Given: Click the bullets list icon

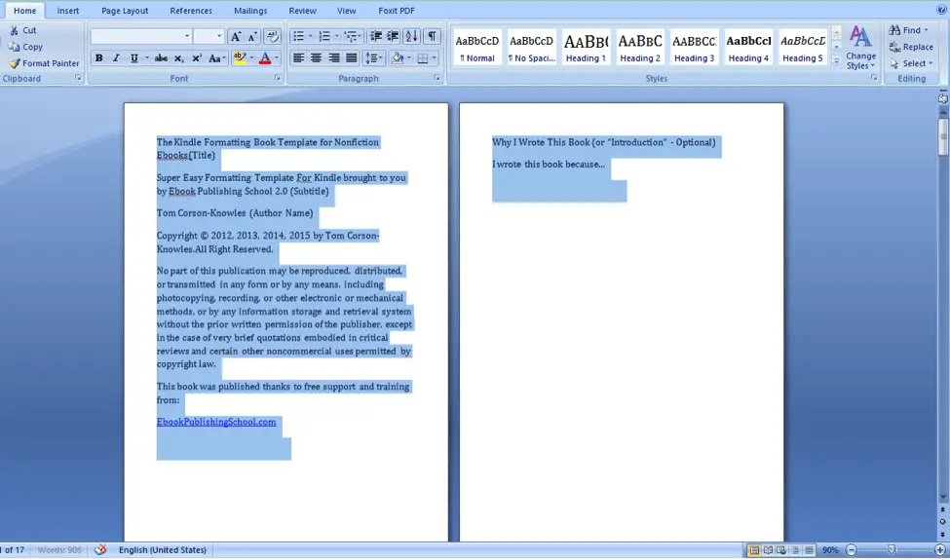Looking at the screenshot, I should pyautogui.click(x=298, y=36).
